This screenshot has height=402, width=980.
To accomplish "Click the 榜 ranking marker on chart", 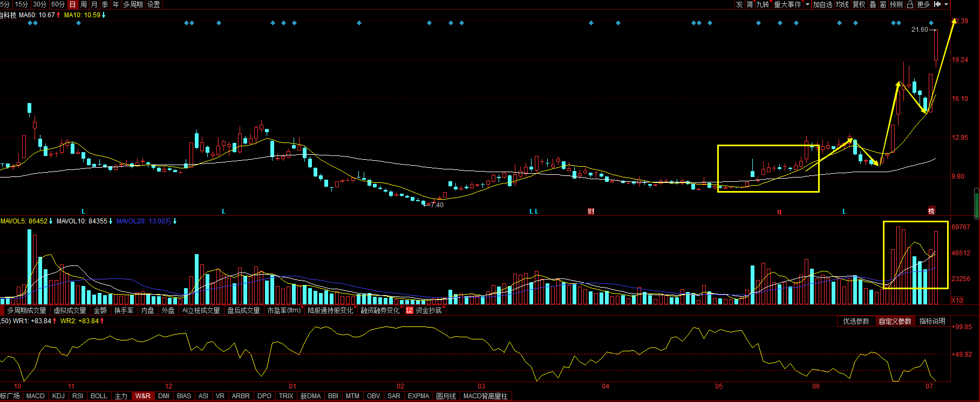I will [x=931, y=211].
